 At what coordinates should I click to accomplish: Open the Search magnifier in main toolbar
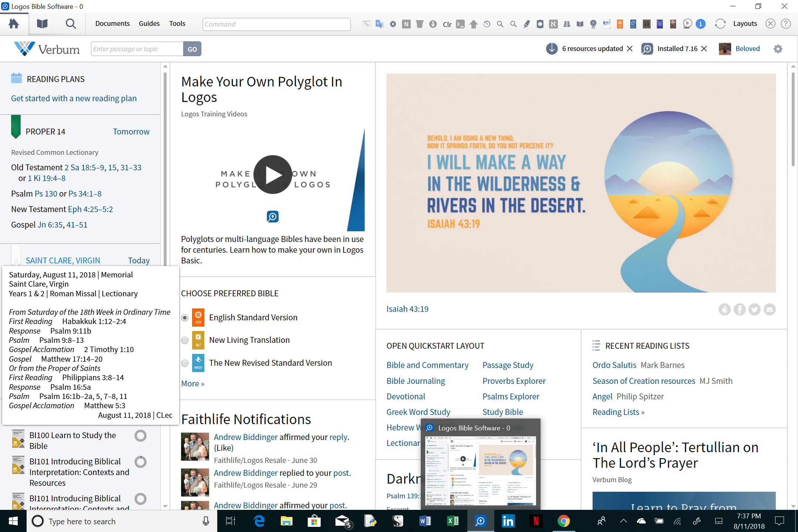[71, 24]
